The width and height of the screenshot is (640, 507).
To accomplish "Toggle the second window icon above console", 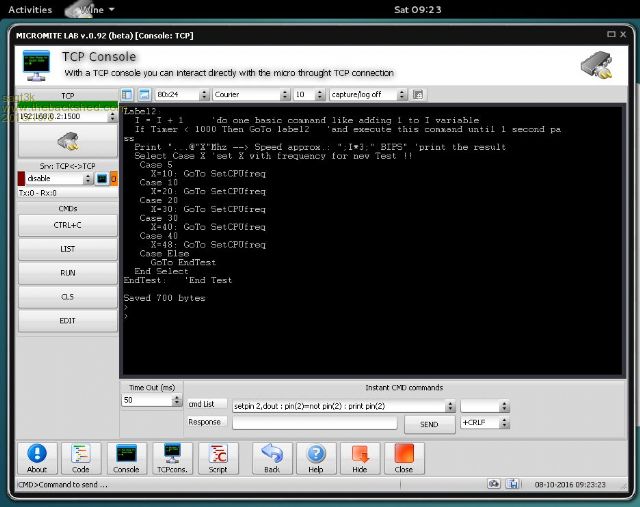I will [144, 94].
